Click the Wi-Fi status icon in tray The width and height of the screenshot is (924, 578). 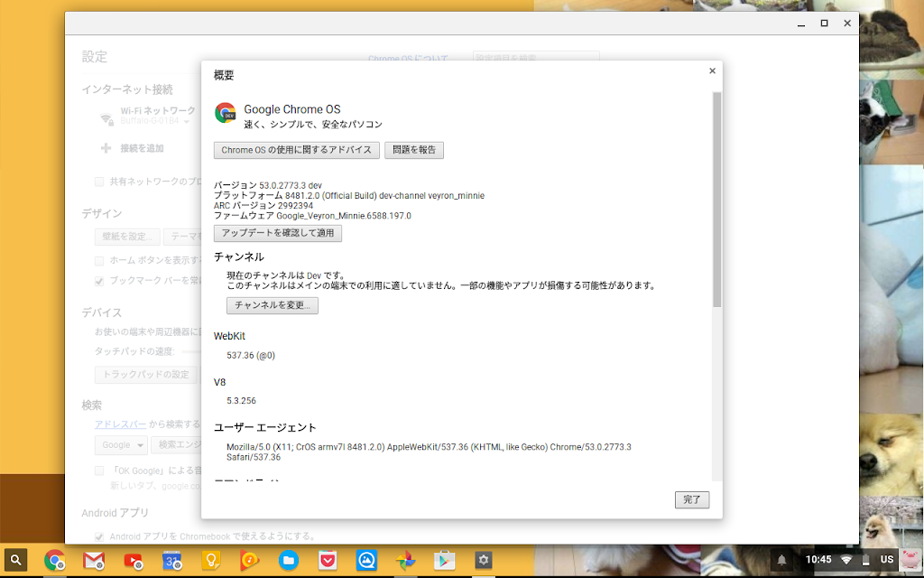(x=846, y=560)
